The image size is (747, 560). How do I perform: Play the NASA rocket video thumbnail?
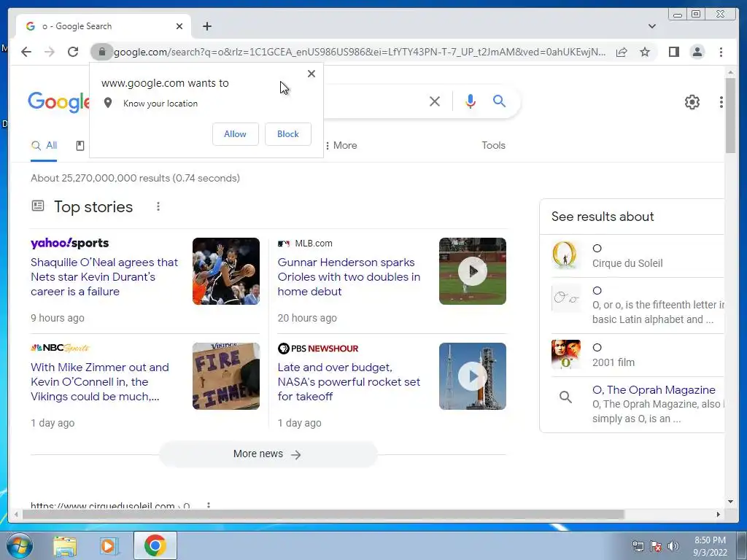click(x=472, y=376)
